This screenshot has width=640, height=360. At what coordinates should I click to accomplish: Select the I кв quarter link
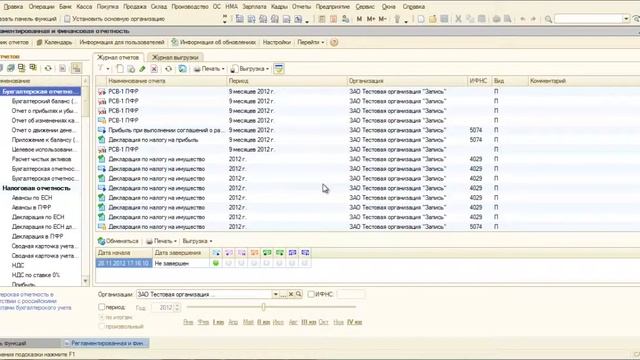click(218, 322)
